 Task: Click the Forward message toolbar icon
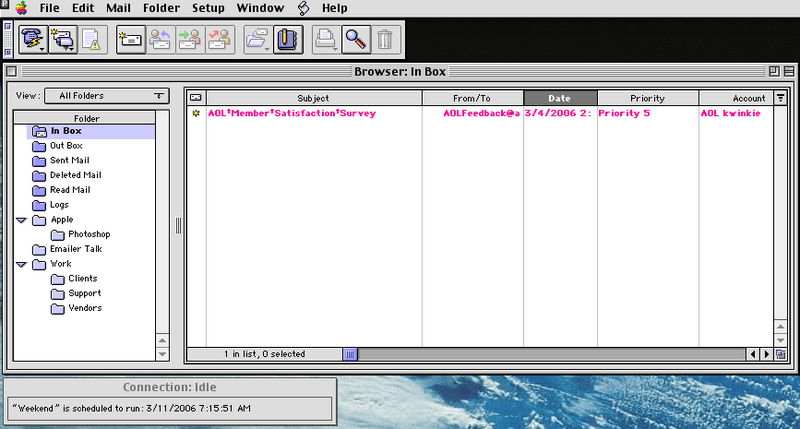pos(190,39)
